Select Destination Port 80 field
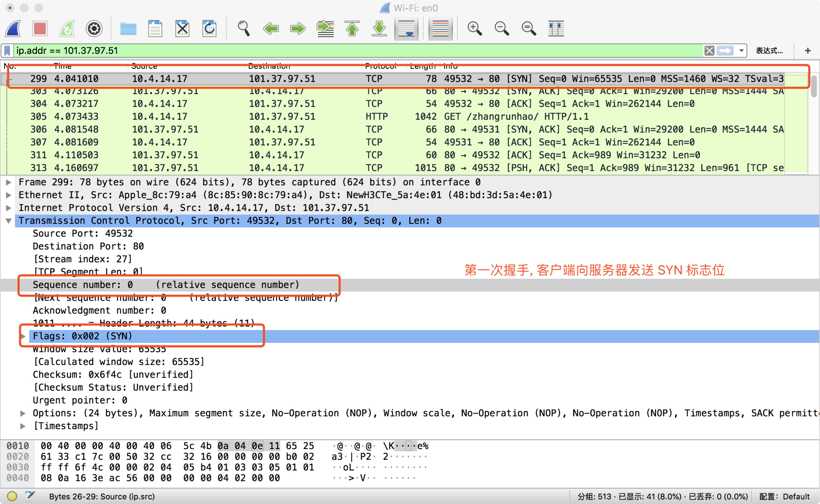 pyautogui.click(x=88, y=246)
